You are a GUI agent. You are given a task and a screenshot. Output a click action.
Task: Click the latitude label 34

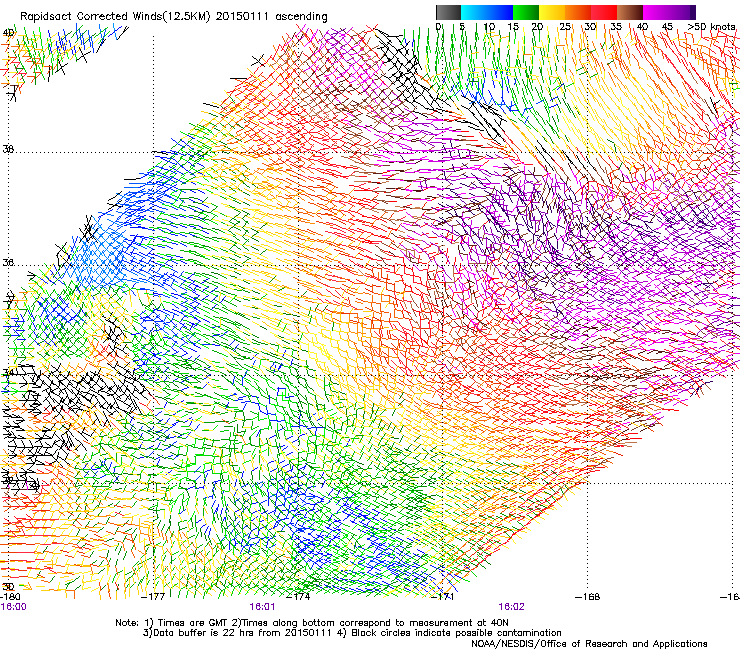click(8, 372)
